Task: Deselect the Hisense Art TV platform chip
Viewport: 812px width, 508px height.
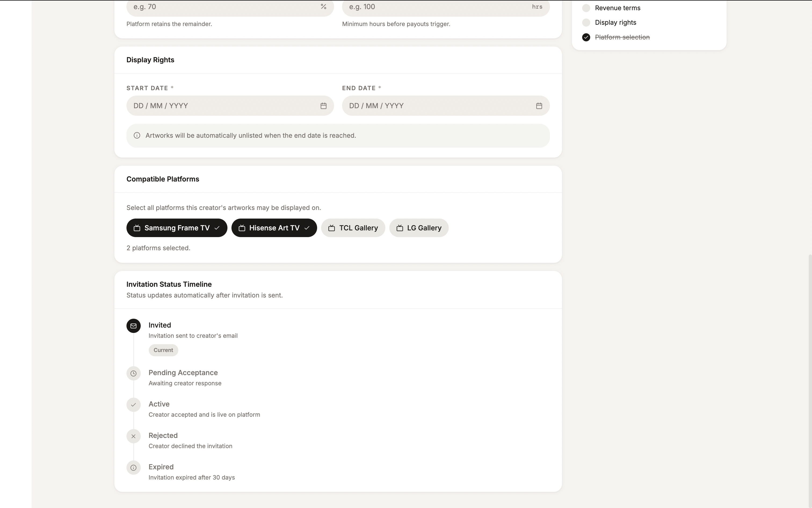Action: 274,228
